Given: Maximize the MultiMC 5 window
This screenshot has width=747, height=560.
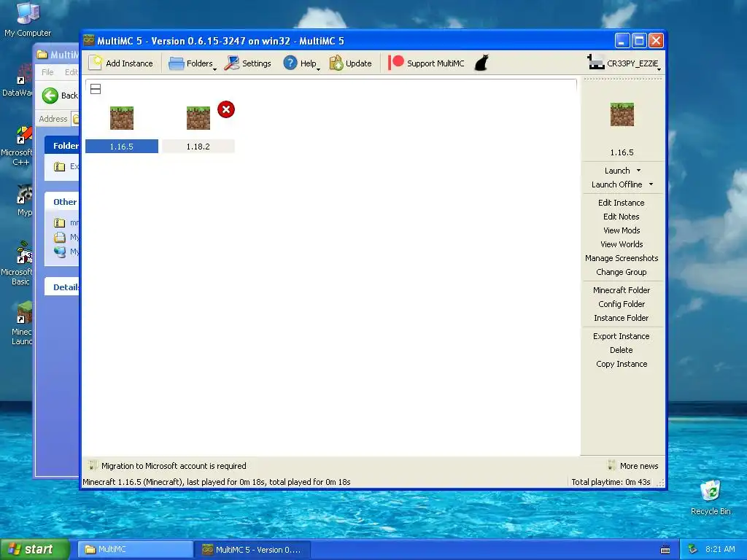Looking at the screenshot, I should (x=639, y=41).
